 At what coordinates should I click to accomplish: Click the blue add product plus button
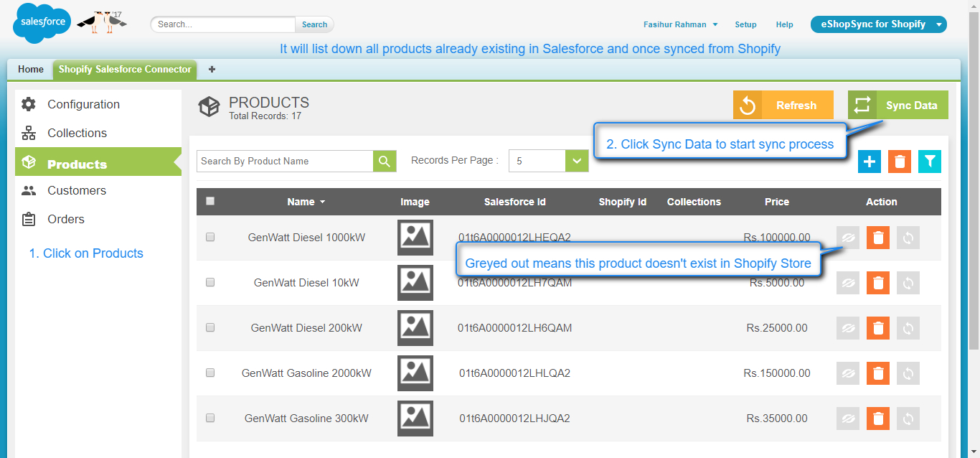click(870, 162)
